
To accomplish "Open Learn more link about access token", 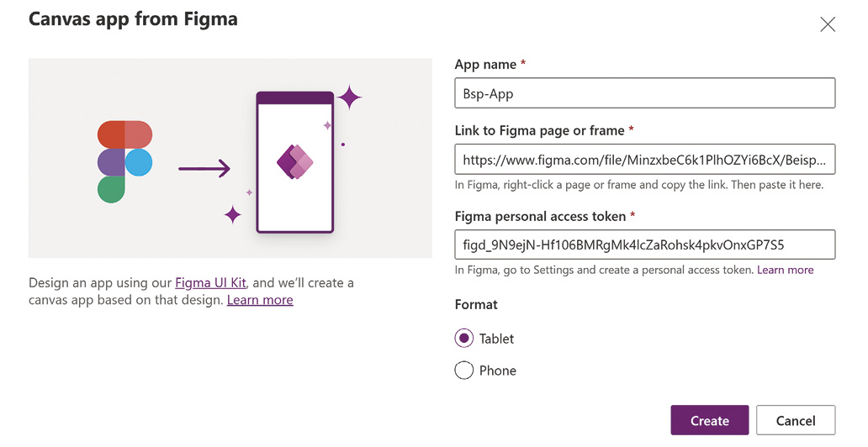I will [786, 270].
